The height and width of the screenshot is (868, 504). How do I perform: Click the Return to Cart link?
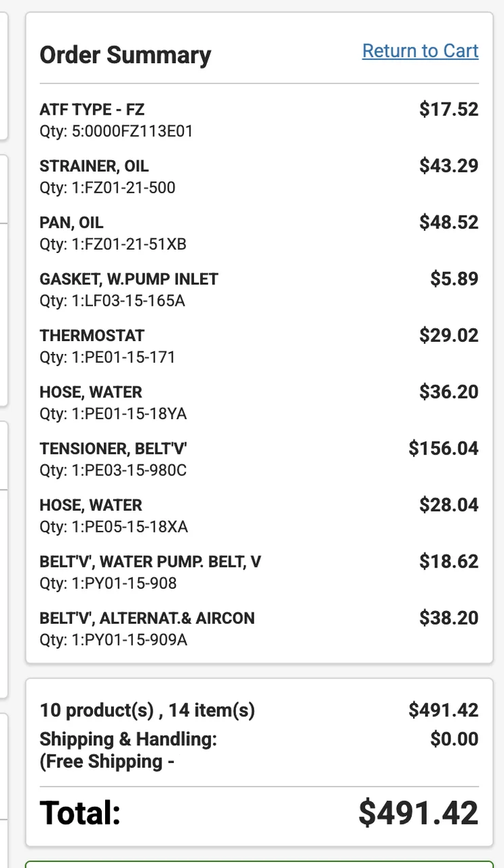[420, 51]
